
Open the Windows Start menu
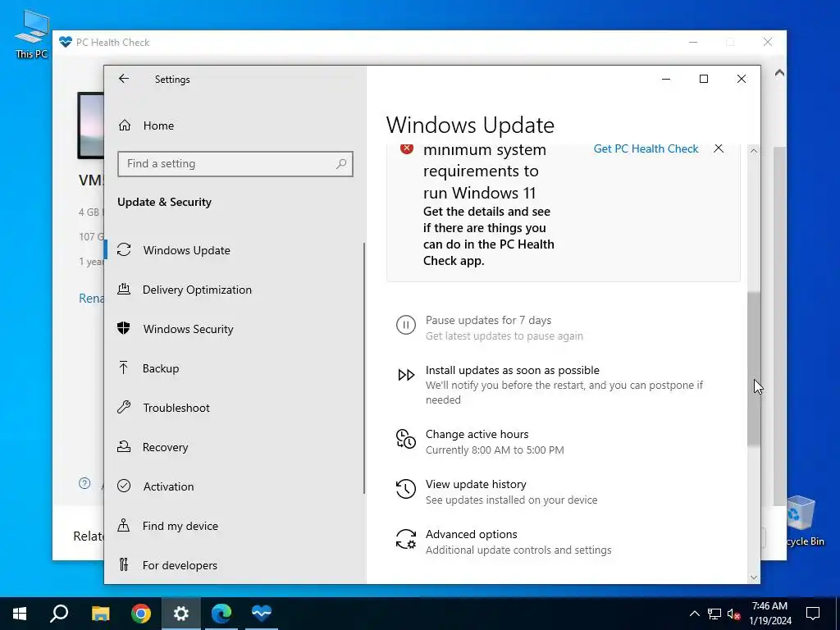(20, 614)
